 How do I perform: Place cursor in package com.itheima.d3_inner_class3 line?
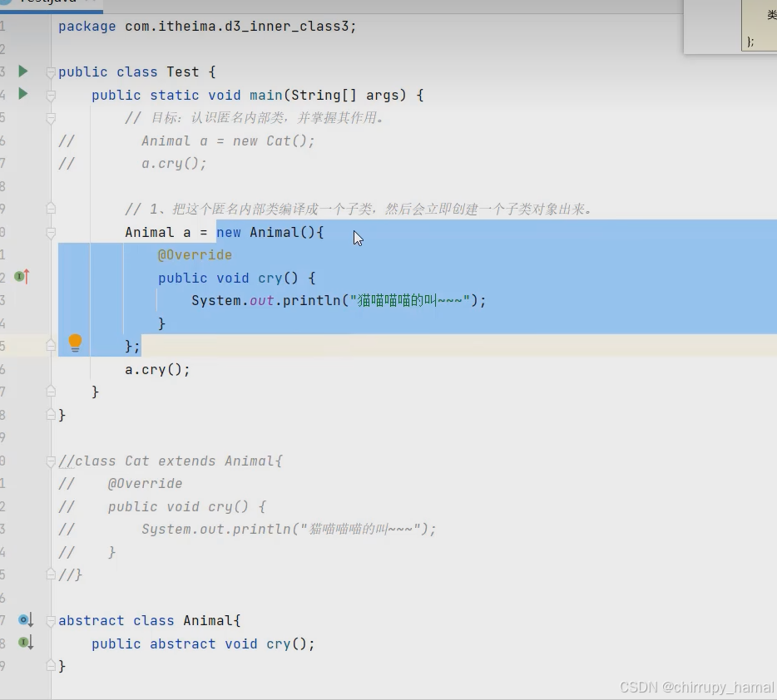point(207,27)
